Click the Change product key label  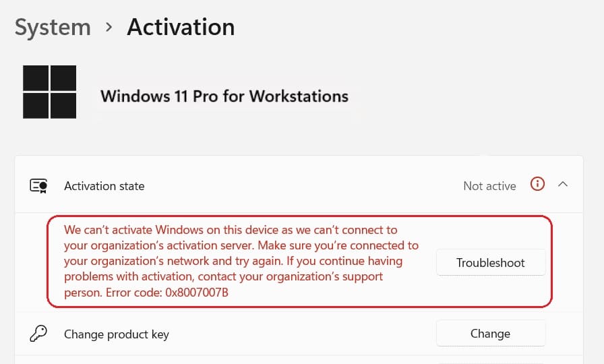pos(117,334)
